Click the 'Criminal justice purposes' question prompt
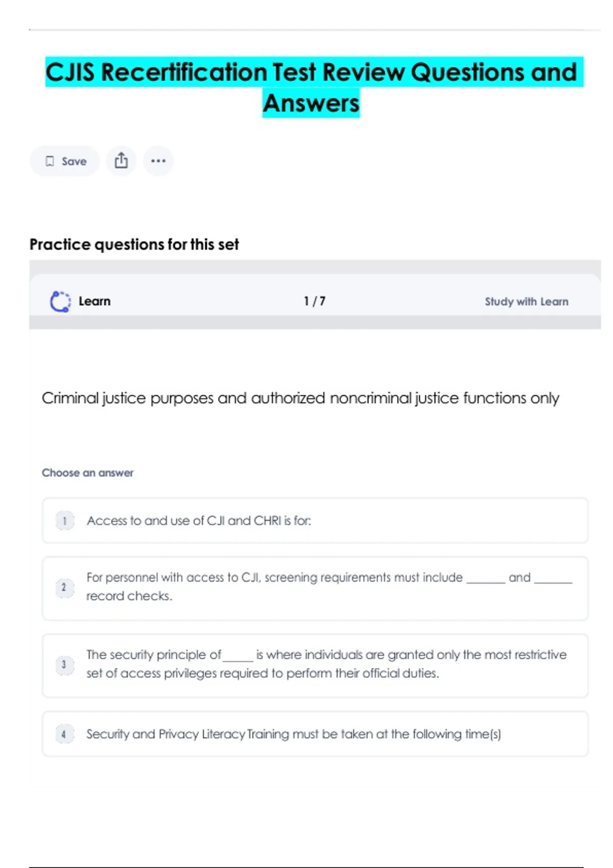Image resolution: width=613 pixels, height=868 pixels. coord(300,398)
